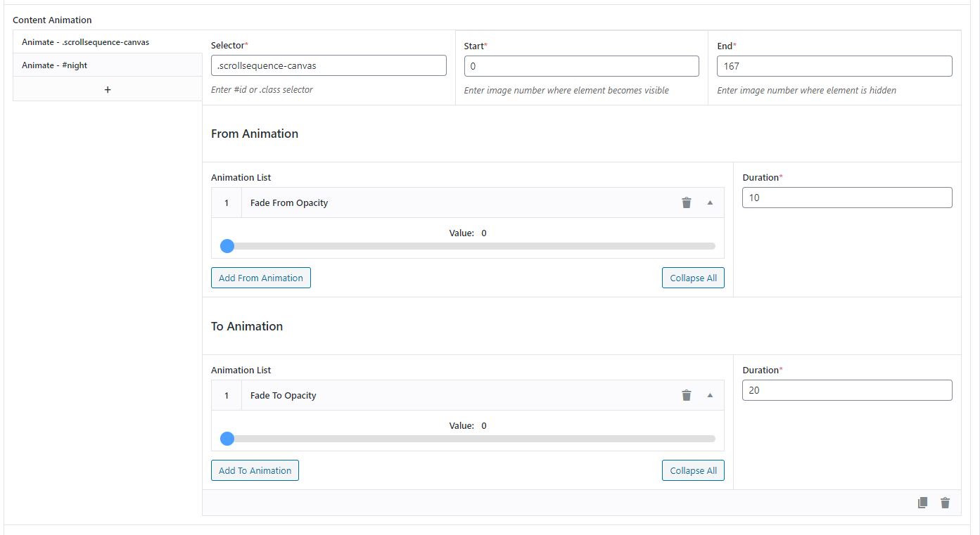980x535 pixels.
Task: Focus the End image number field
Action: click(x=834, y=66)
